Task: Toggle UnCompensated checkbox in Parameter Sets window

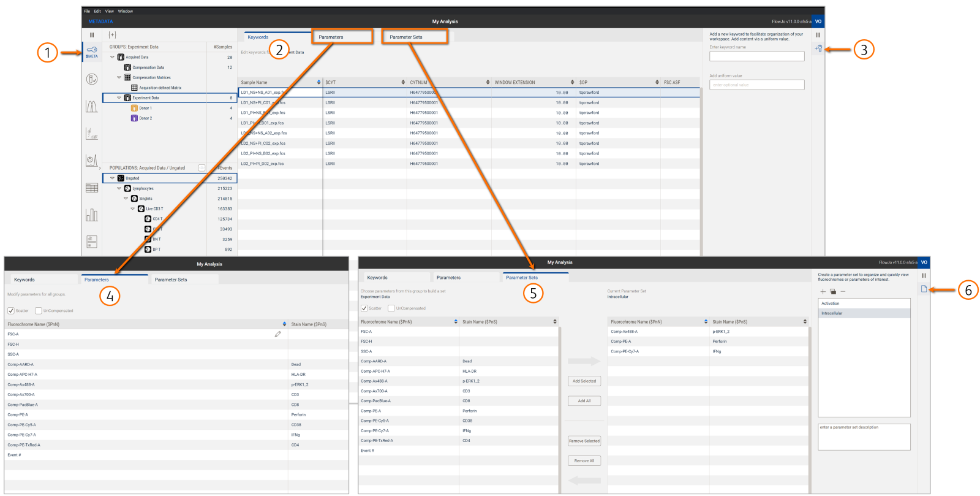Action: click(x=391, y=308)
